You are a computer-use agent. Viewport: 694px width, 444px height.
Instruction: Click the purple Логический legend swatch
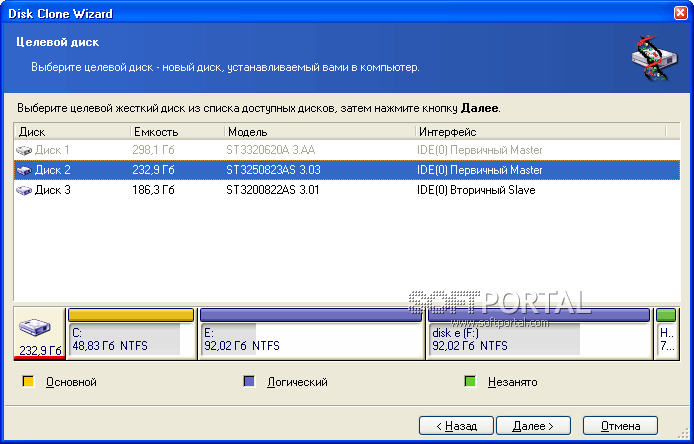pyautogui.click(x=249, y=381)
